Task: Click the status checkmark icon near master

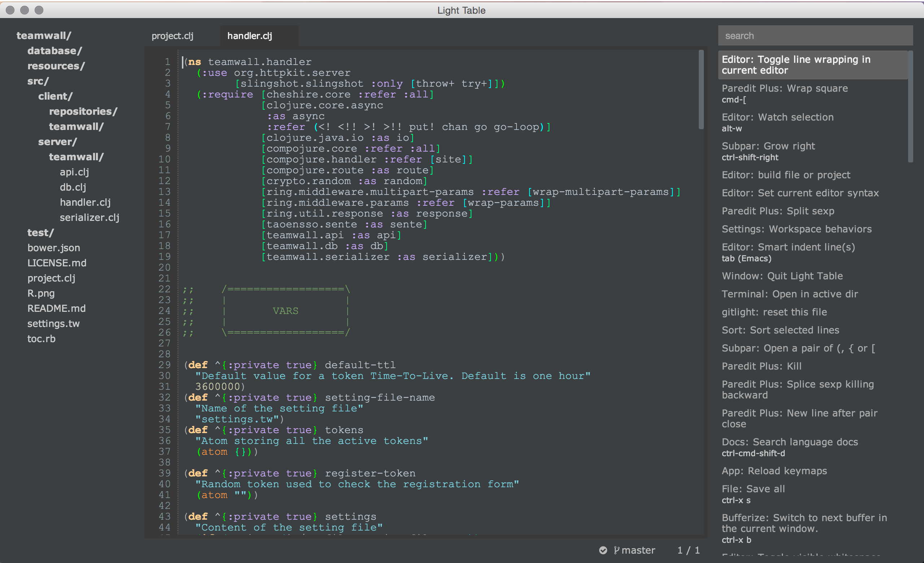Action: coord(603,550)
